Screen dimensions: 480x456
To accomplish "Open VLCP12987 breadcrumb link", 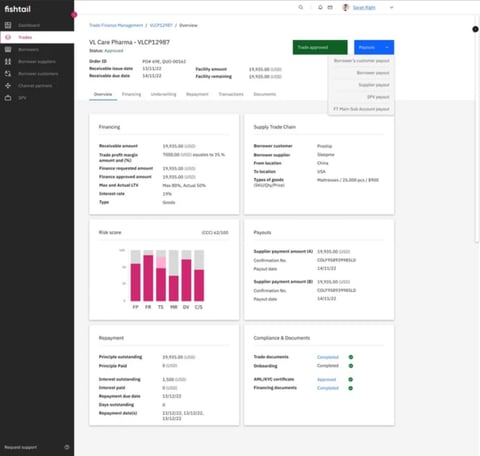I will click(161, 25).
